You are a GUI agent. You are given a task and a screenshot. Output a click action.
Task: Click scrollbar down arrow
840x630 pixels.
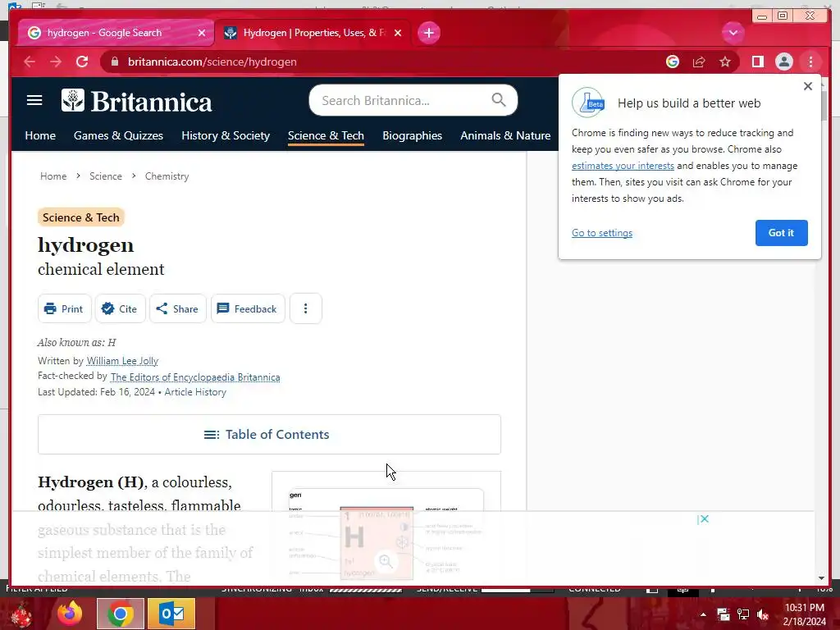(822, 578)
